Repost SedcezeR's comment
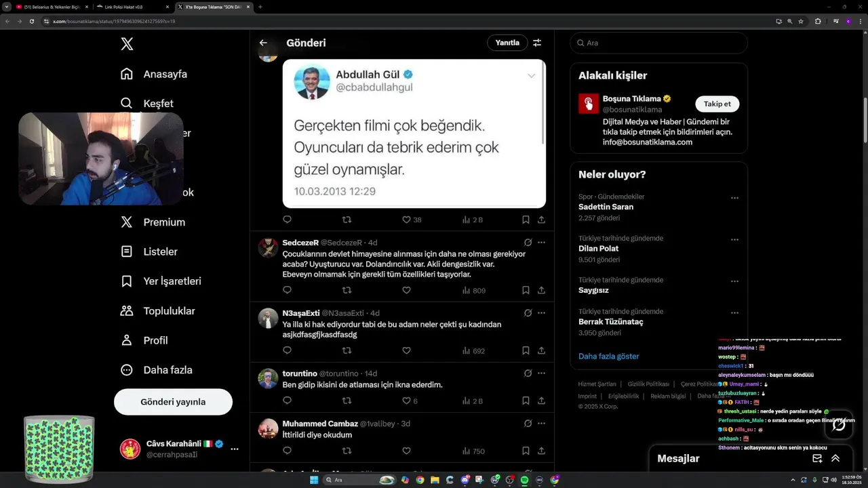The width and height of the screenshot is (868, 488). tap(347, 290)
